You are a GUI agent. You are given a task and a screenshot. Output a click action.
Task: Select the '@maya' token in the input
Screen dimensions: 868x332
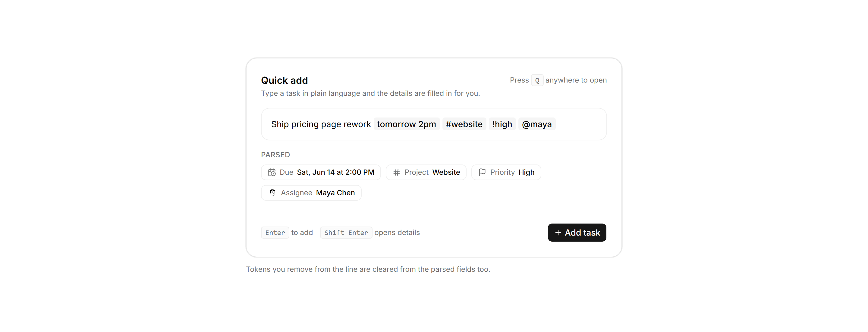(537, 124)
